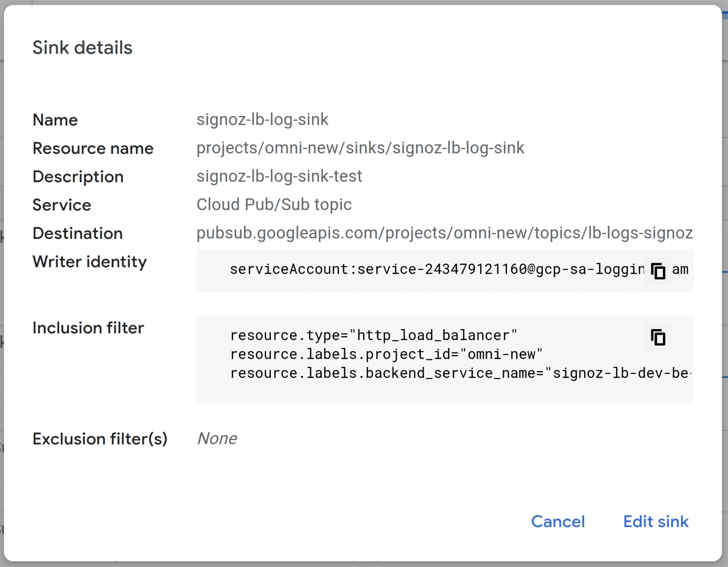
Task: Click the Writer identity label
Action: (x=90, y=261)
